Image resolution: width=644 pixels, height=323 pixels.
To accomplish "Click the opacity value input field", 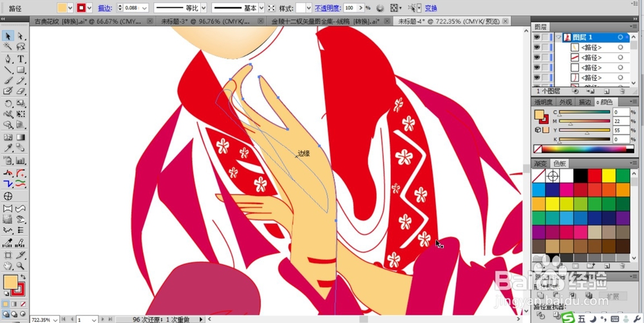I will 350,8.
